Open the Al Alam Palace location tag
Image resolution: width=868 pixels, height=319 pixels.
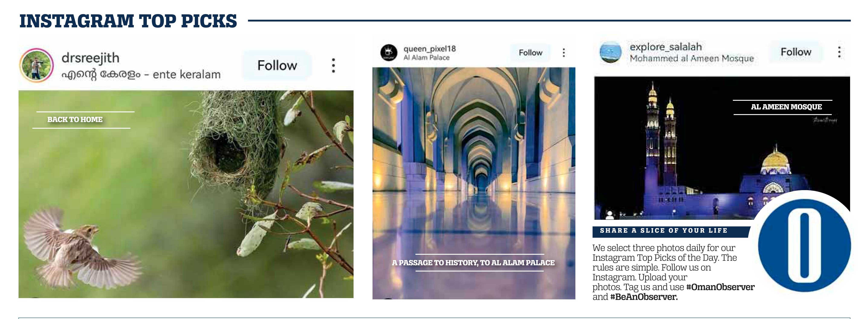(427, 58)
